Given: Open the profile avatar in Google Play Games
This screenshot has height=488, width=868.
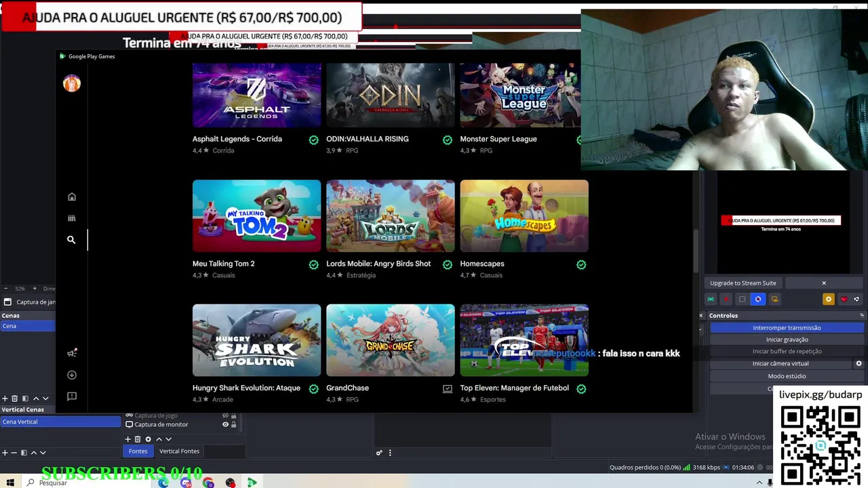Looking at the screenshot, I should 72,83.
